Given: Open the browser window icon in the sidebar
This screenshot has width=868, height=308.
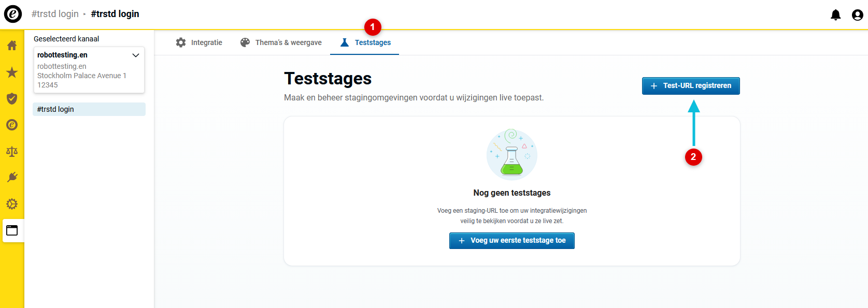Looking at the screenshot, I should click(12, 230).
